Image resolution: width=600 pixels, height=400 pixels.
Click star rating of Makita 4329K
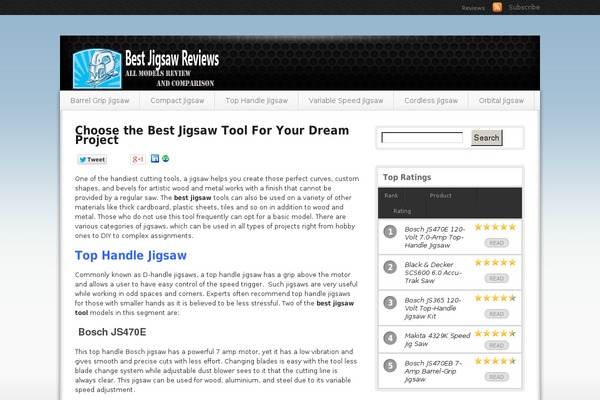[x=496, y=333]
